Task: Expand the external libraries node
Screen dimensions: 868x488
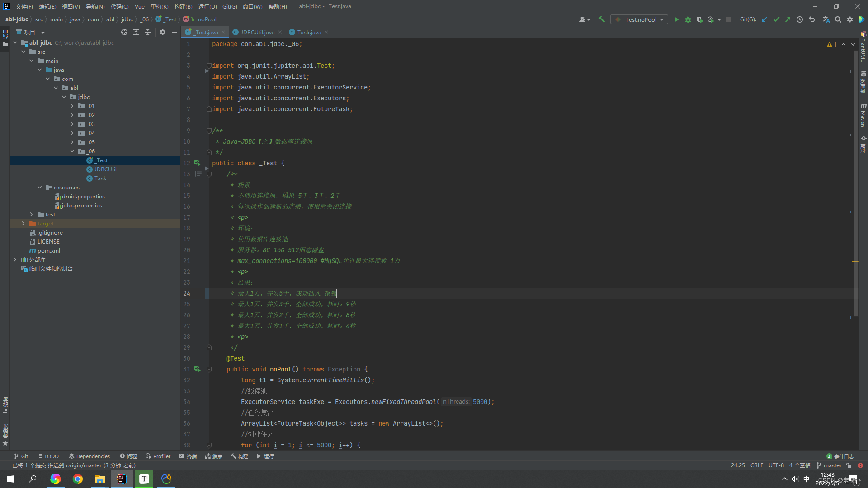Action: (15, 260)
